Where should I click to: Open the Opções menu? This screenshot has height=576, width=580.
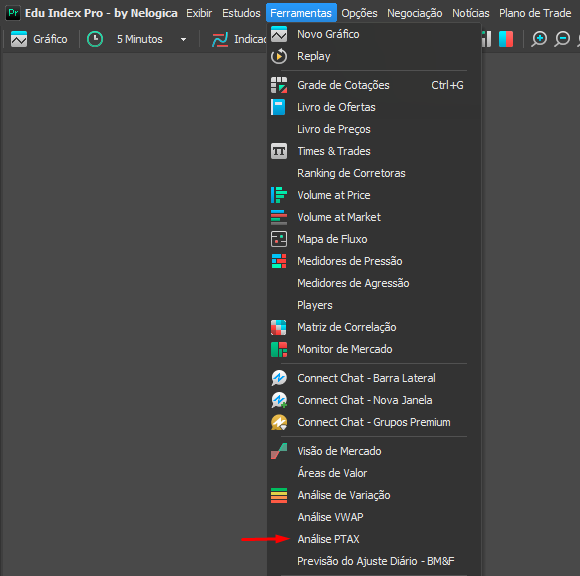click(359, 13)
